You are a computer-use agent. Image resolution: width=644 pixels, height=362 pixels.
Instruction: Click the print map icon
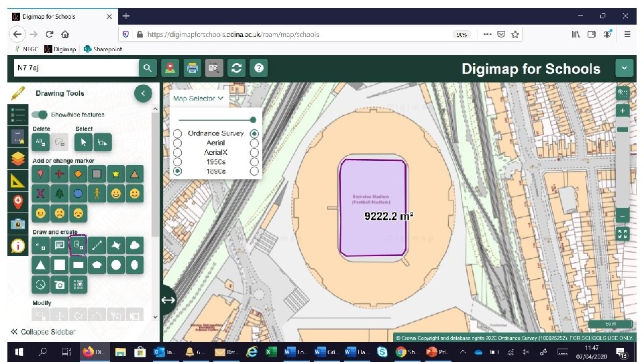[x=193, y=68]
